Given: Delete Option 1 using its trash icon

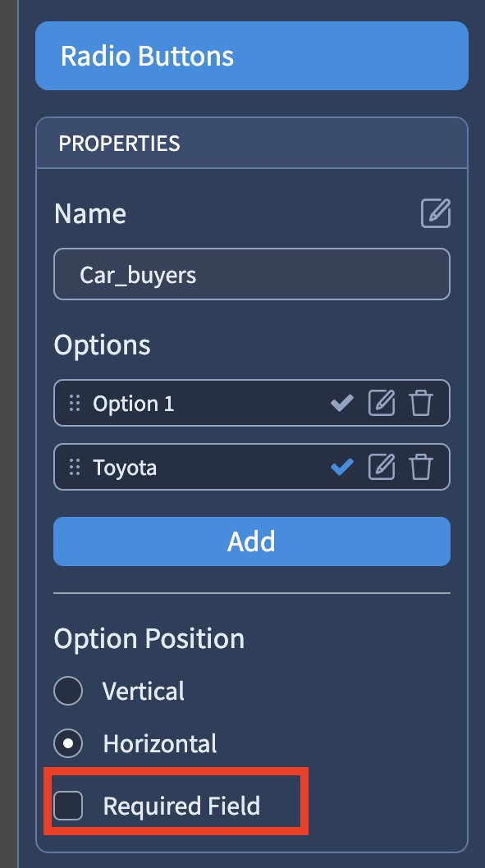Looking at the screenshot, I should [421, 403].
